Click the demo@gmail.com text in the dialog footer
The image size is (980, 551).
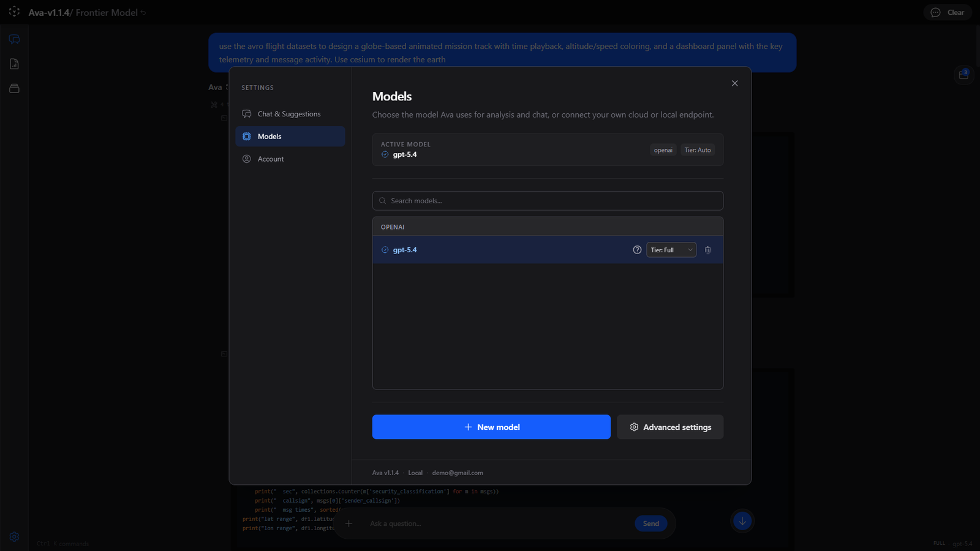point(458,473)
